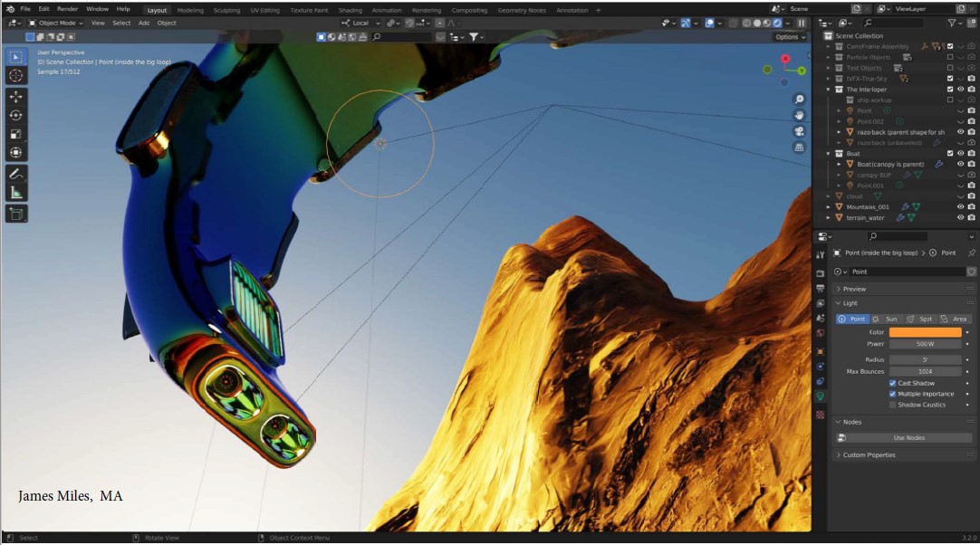Activate the Rotate tool

(16, 115)
